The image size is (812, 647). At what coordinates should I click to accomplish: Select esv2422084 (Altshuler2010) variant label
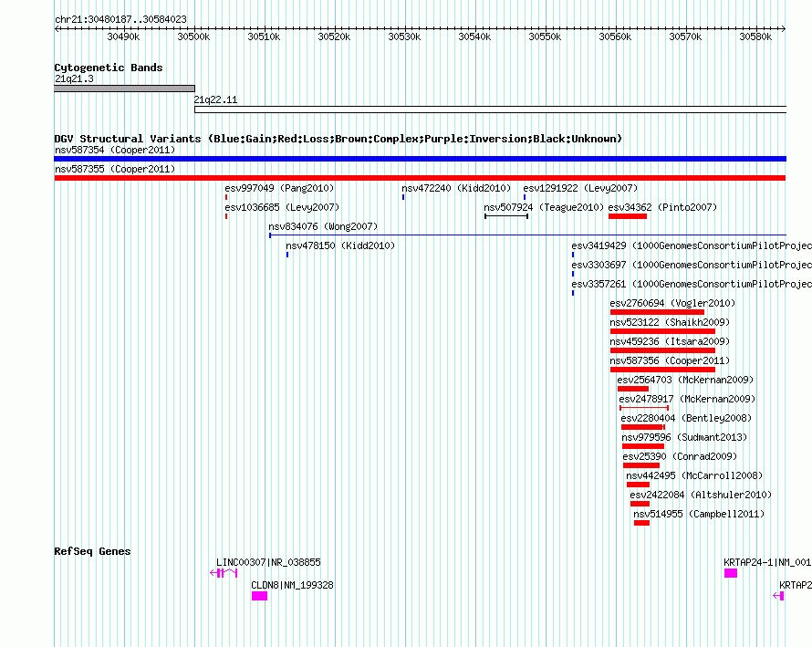(701, 495)
